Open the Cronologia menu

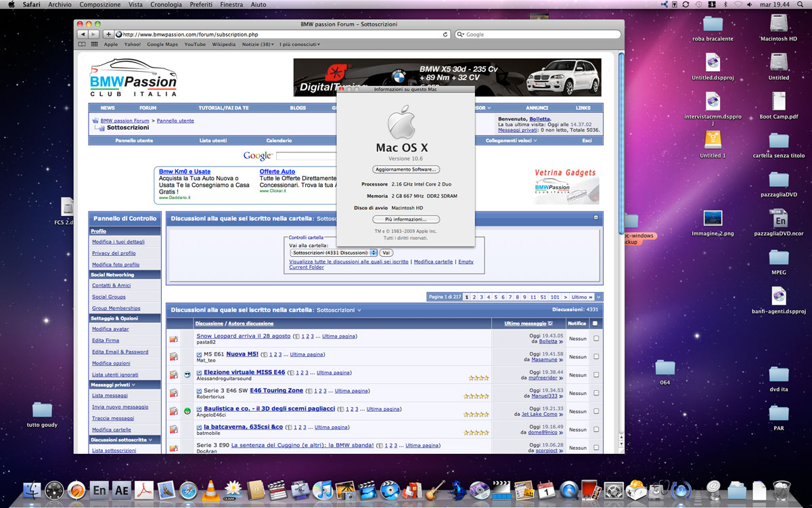(166, 5)
